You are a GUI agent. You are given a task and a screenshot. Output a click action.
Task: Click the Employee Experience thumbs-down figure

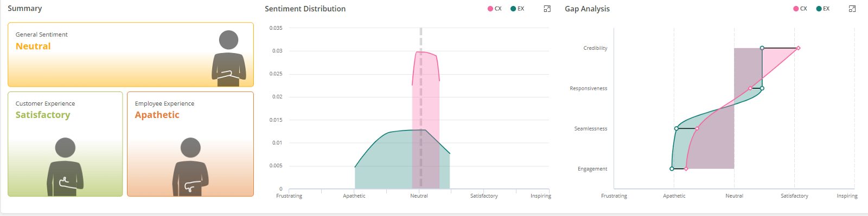tap(190, 167)
